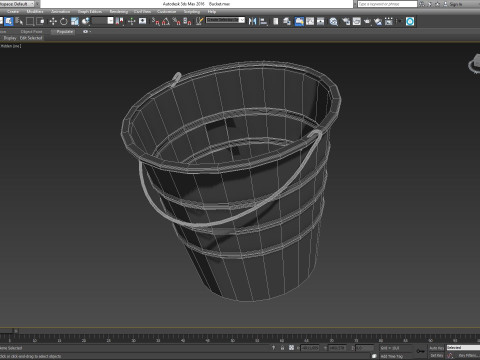The image size is (480, 360).
Task: Toggle the Scene Explorer
Action: [276, 21]
